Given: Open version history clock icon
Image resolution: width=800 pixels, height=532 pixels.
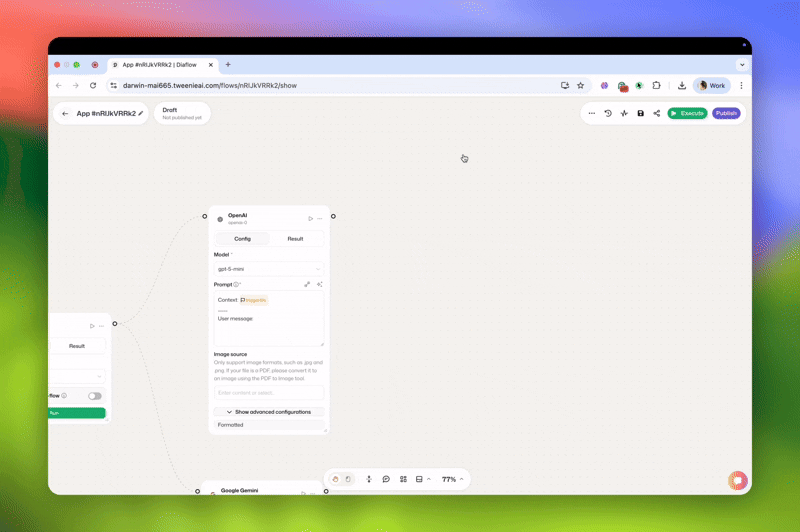Looking at the screenshot, I should pos(608,113).
